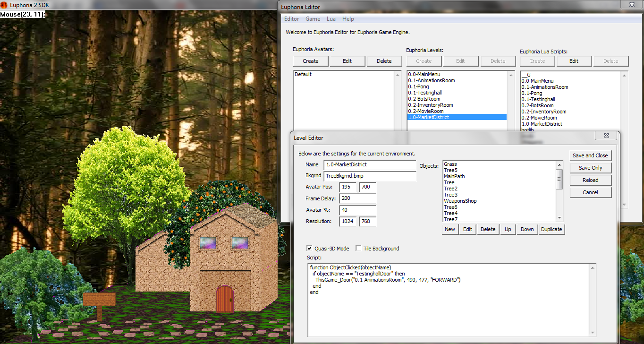This screenshot has width=644, height=344.
Task: Select Tree6 in the Objects list
Action: 500,207
